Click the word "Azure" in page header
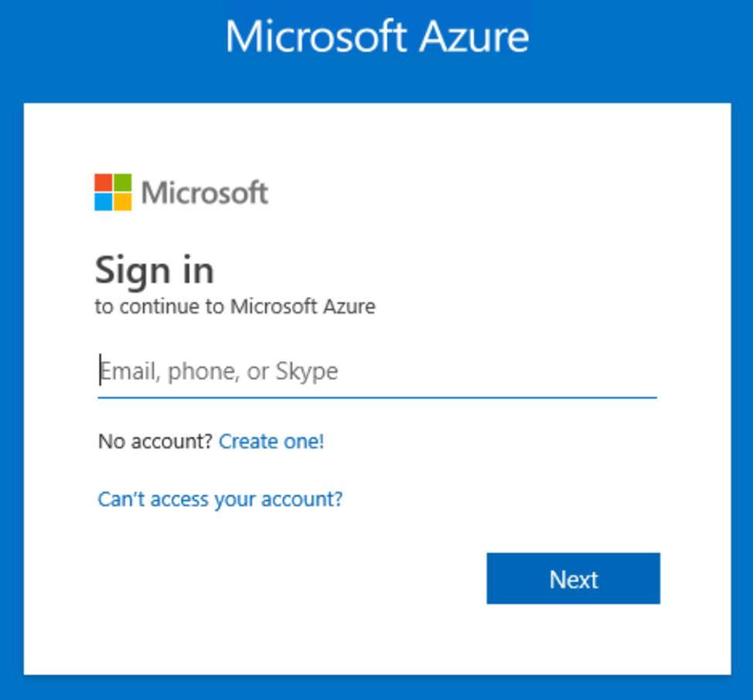The image size is (753, 700). [474, 37]
